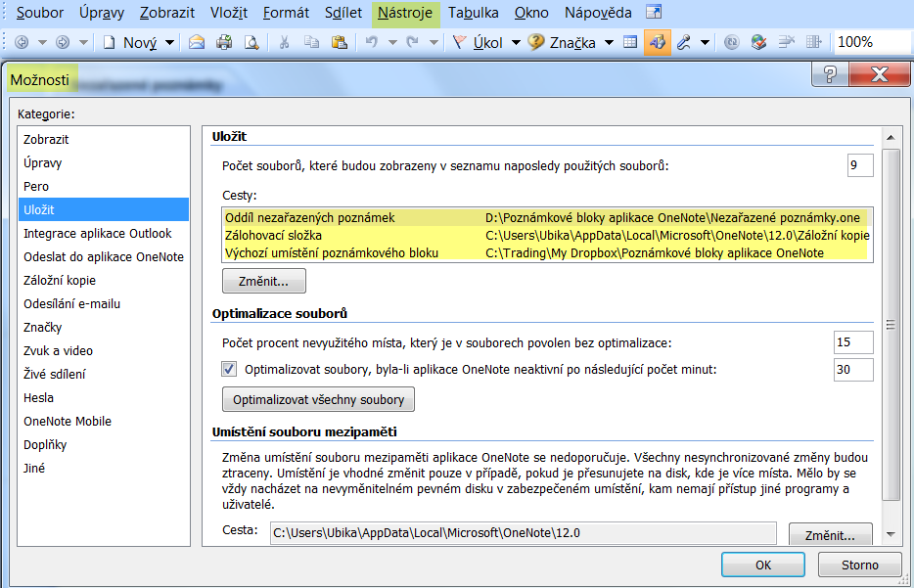This screenshot has height=588, width=914.
Task: Expand the Úkol dropdown arrow
Action: pyautogui.click(x=516, y=42)
